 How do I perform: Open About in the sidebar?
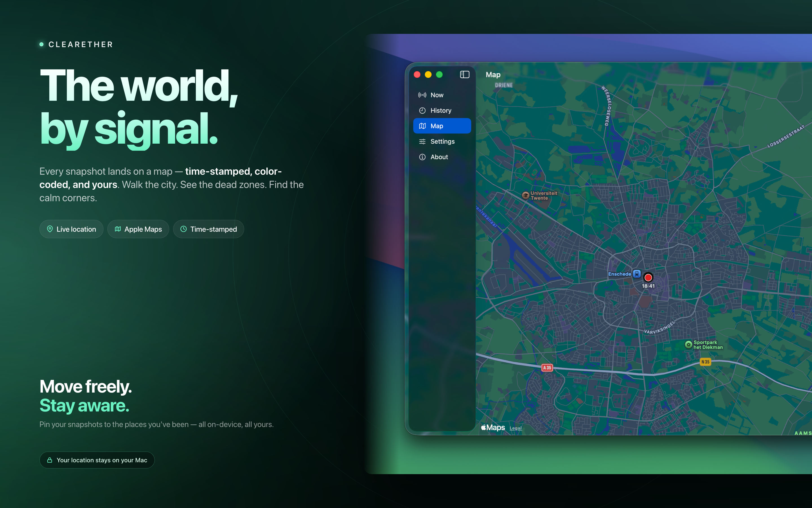coord(442,157)
